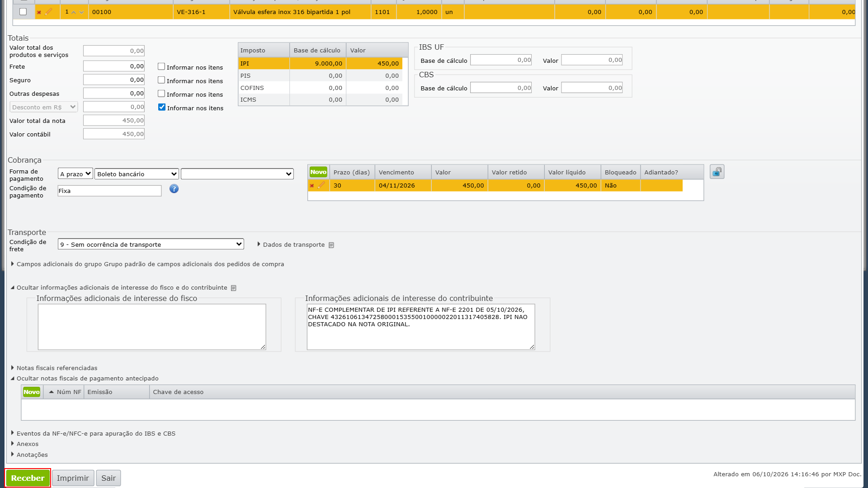This screenshot has width=868, height=488.
Task: Open the Desconto em R$ dropdown
Action: coord(44,107)
